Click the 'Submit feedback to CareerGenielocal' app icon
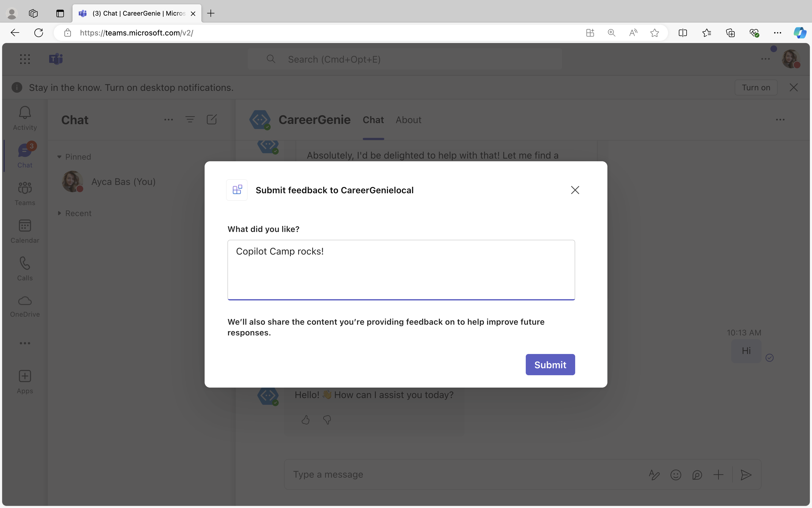This screenshot has width=812, height=508. point(237,190)
